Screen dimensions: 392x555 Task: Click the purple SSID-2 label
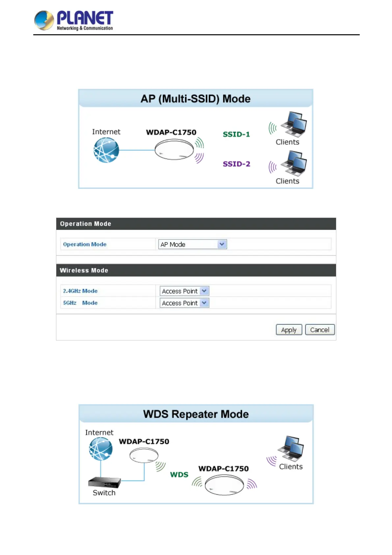point(237,164)
